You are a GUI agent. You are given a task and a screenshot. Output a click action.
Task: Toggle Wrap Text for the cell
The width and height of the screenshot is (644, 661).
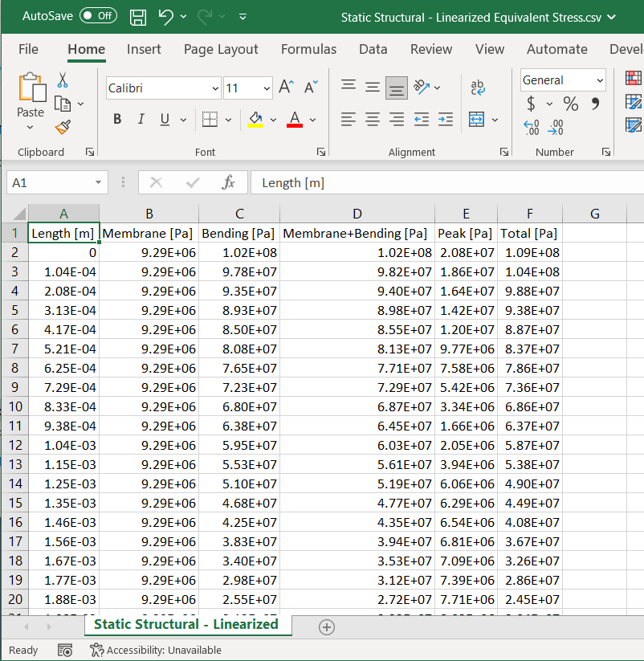pyautogui.click(x=477, y=89)
